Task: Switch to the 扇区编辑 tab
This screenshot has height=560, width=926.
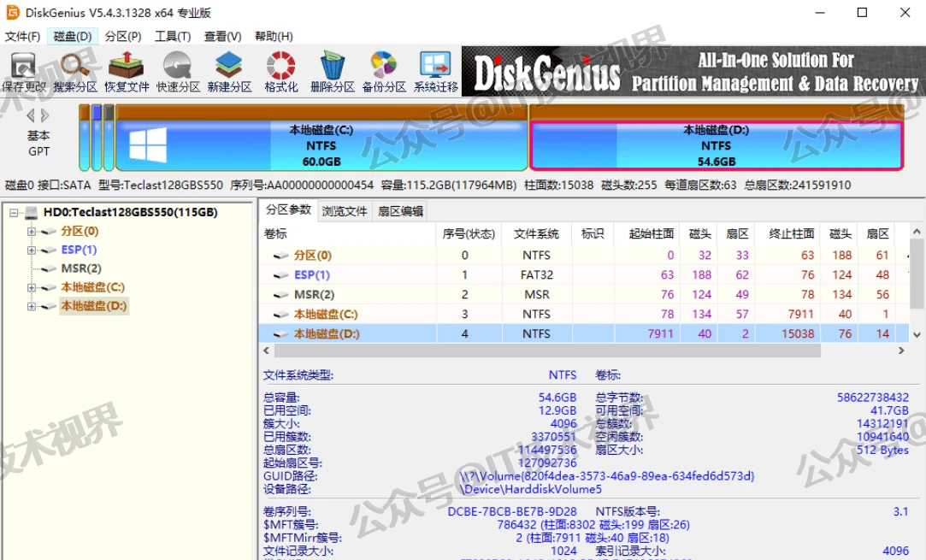Action: (400, 211)
